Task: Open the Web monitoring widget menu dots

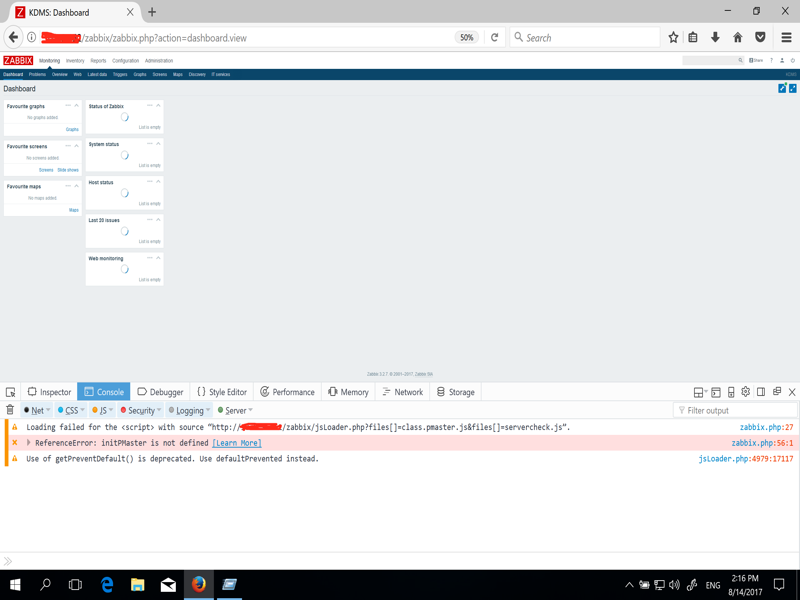Action: 149,258
